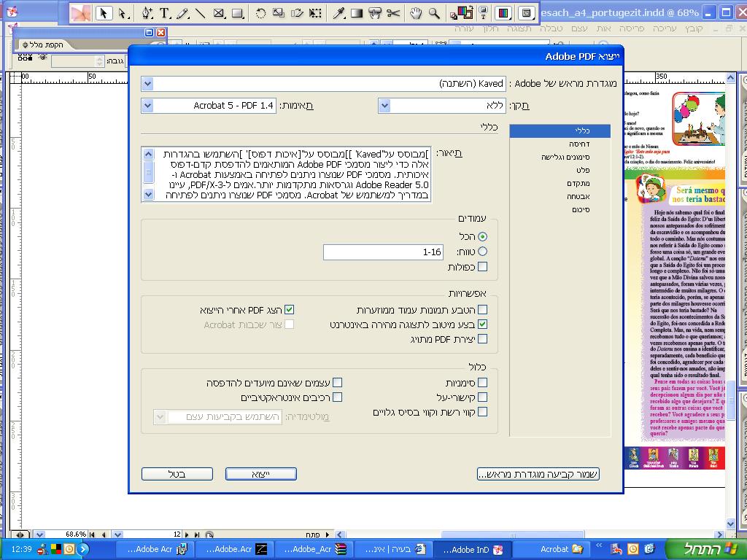747x560 pixels.
Task: Toggle interactive elements checkbox
Action: (x=337, y=397)
